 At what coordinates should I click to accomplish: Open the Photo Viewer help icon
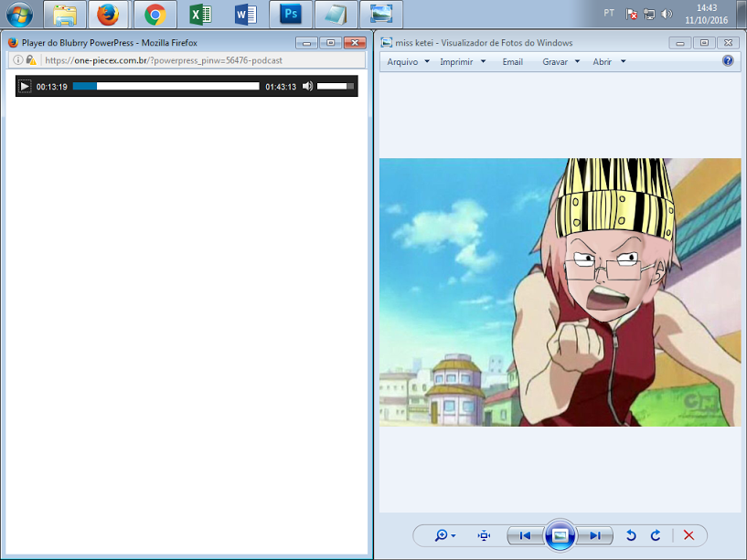728,61
